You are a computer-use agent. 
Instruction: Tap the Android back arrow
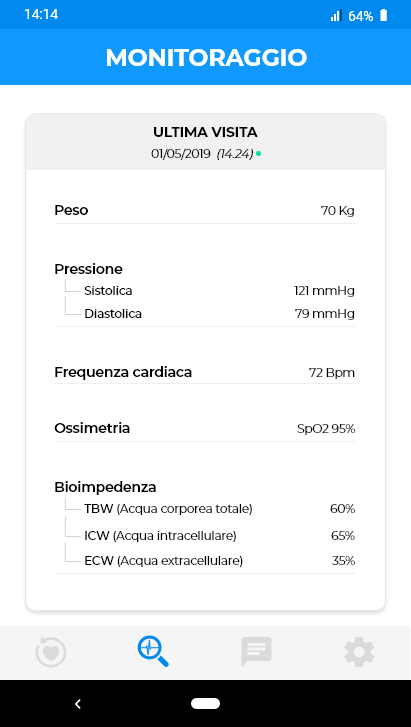click(x=78, y=704)
